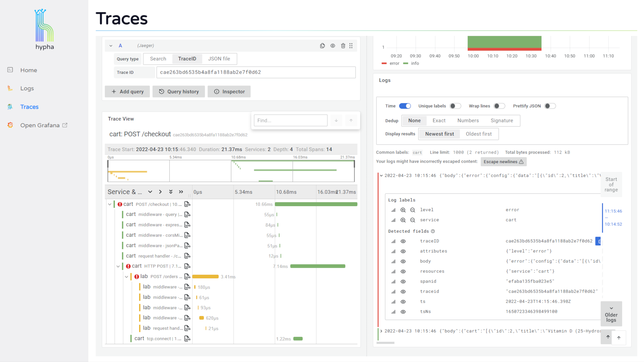This screenshot has width=644, height=362.
Task: Turn on Prettify JSON switch
Action: [550, 106]
